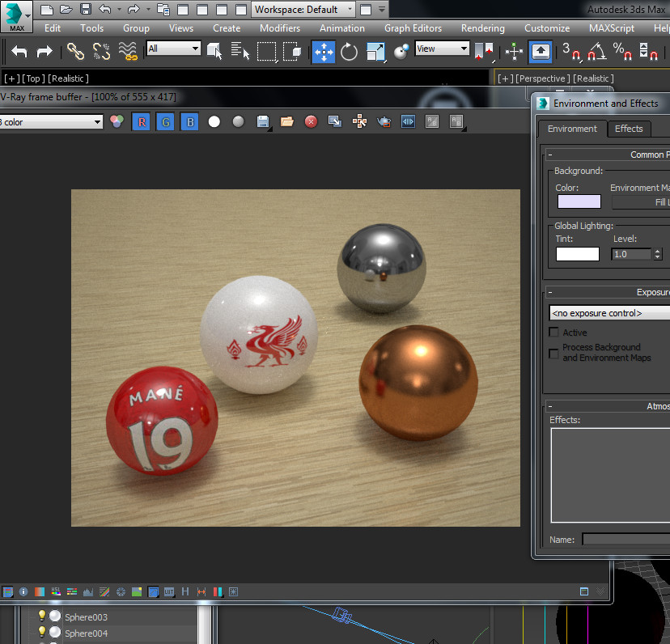Toggle the red R channel button
670x644 pixels.
[142, 122]
